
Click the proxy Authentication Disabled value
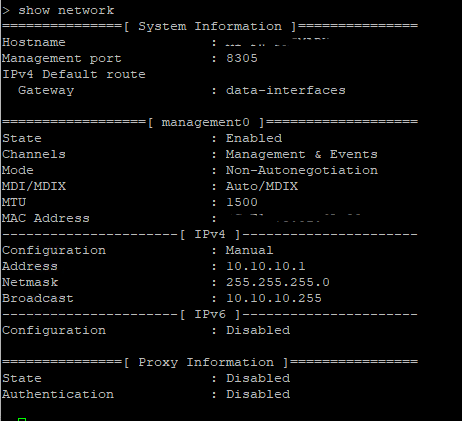click(258, 394)
